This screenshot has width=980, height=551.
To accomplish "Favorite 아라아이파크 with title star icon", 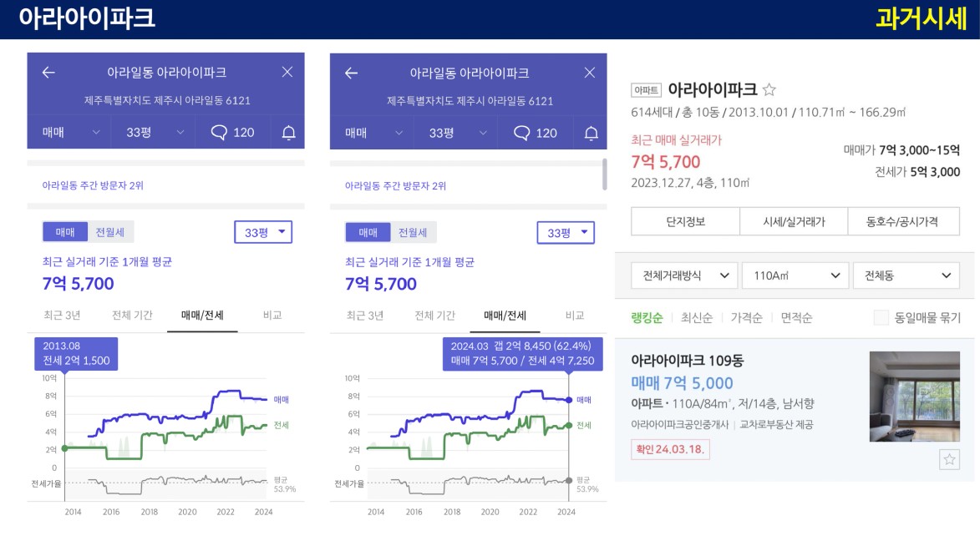I will click(x=769, y=90).
